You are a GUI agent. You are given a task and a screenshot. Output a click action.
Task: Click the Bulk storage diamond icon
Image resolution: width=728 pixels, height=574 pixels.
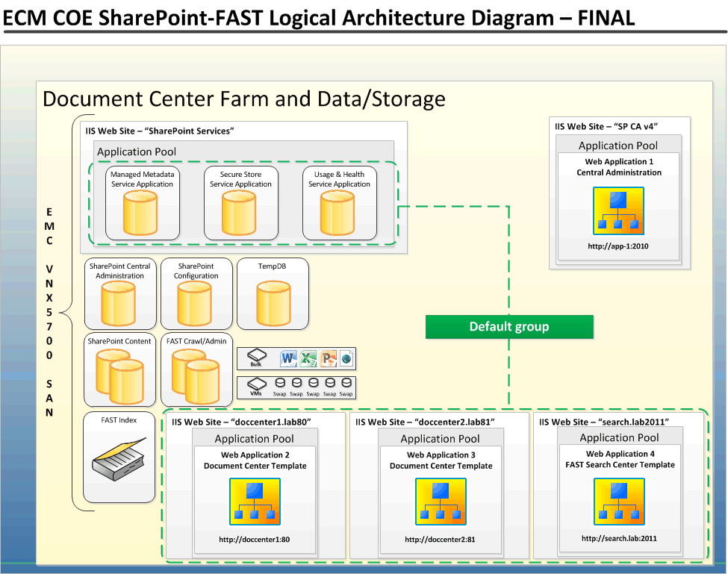(x=256, y=355)
